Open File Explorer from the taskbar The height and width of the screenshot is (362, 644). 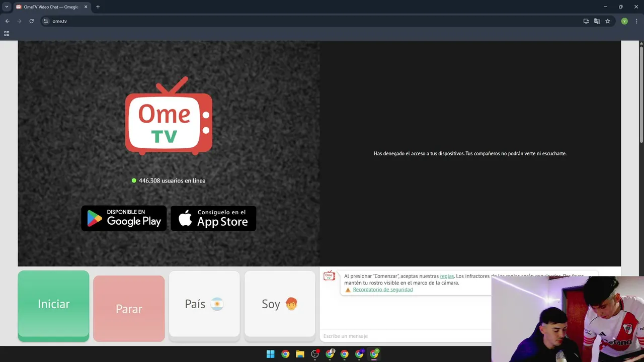point(300,354)
